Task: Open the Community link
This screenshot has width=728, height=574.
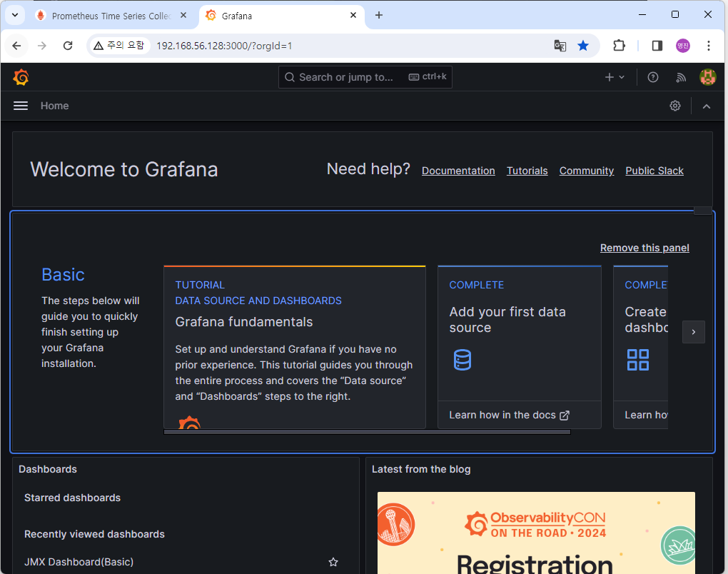Action: [x=587, y=171]
